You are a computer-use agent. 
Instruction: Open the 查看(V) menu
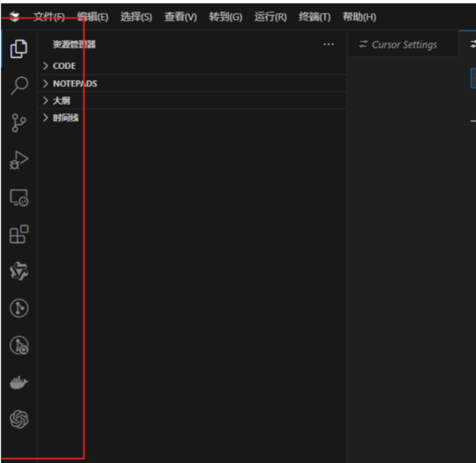181,17
